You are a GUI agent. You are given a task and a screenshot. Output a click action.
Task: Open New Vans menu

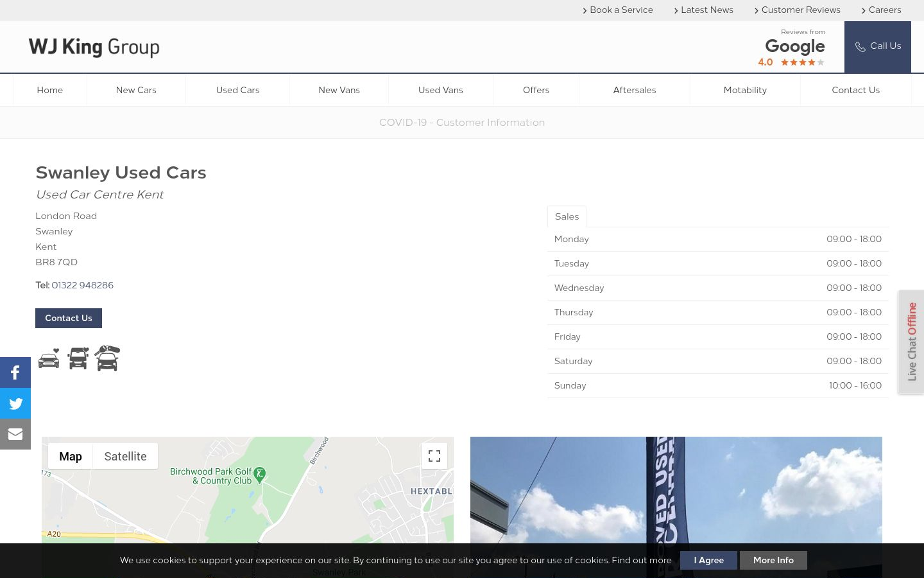tap(339, 90)
